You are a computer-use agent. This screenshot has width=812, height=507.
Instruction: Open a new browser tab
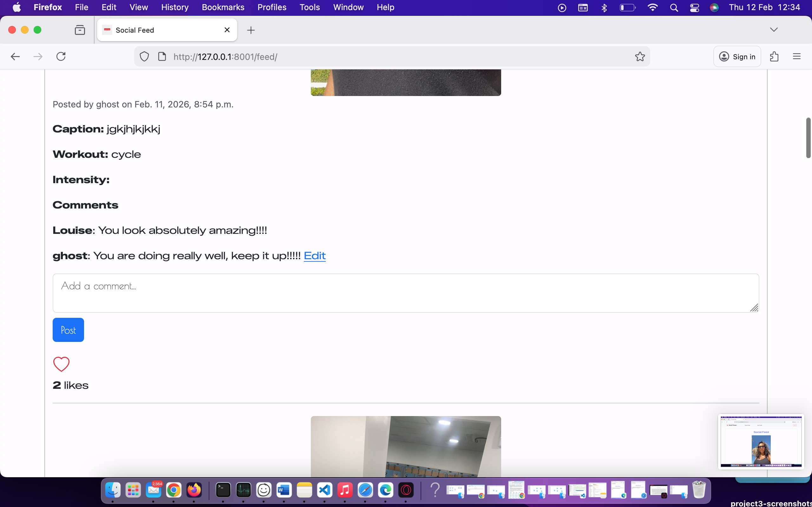(251, 30)
